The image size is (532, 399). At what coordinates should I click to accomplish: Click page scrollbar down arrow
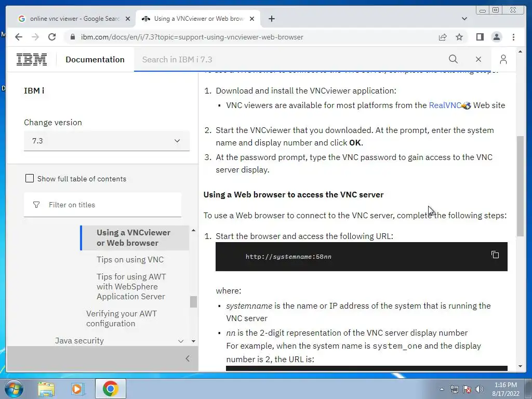(x=520, y=366)
